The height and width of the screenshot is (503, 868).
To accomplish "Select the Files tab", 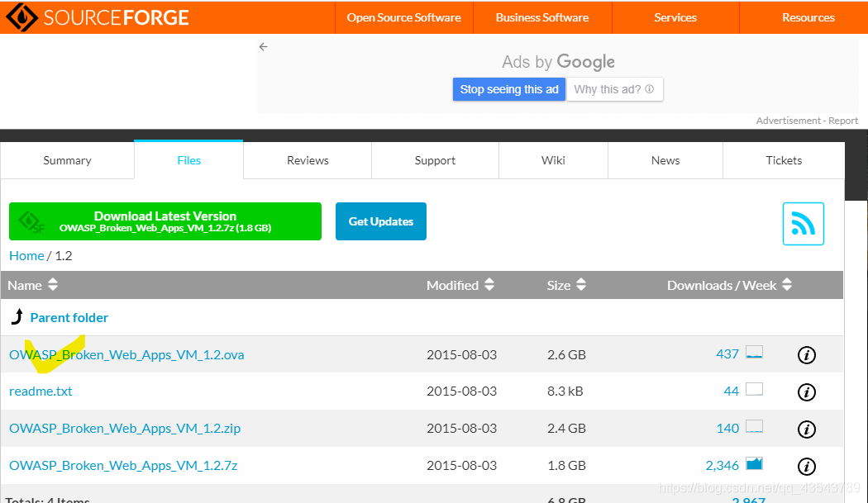I will tap(188, 160).
